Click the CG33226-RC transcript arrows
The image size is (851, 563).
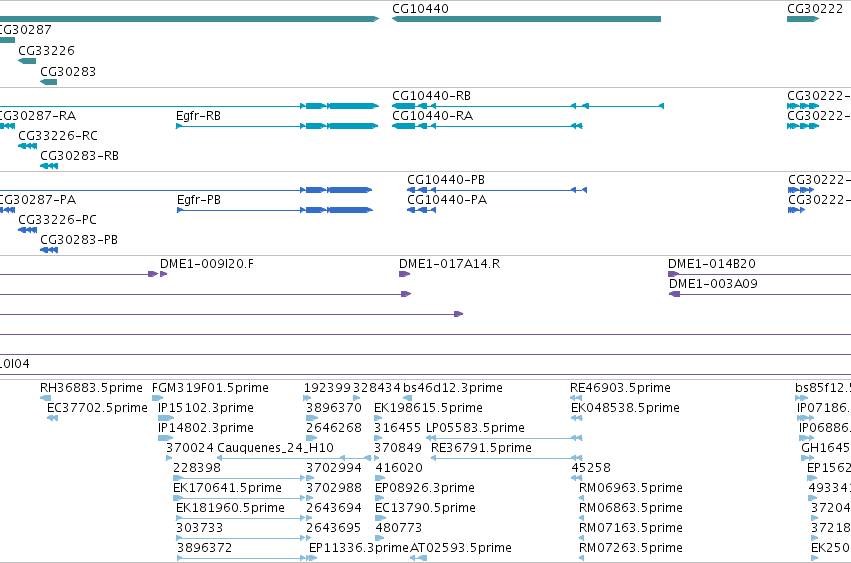(x=28, y=146)
